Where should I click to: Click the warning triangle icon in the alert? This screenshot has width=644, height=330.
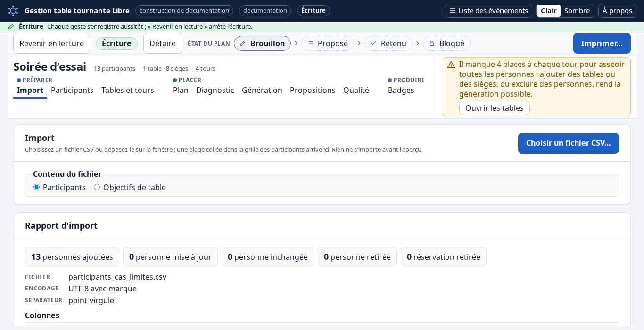451,65
